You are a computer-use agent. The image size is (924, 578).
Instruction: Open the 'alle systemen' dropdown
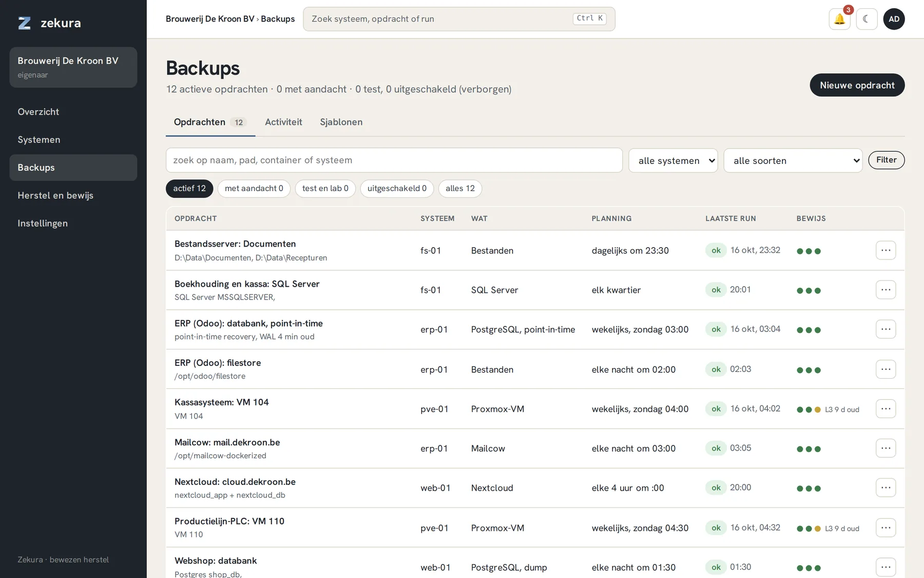tap(673, 161)
